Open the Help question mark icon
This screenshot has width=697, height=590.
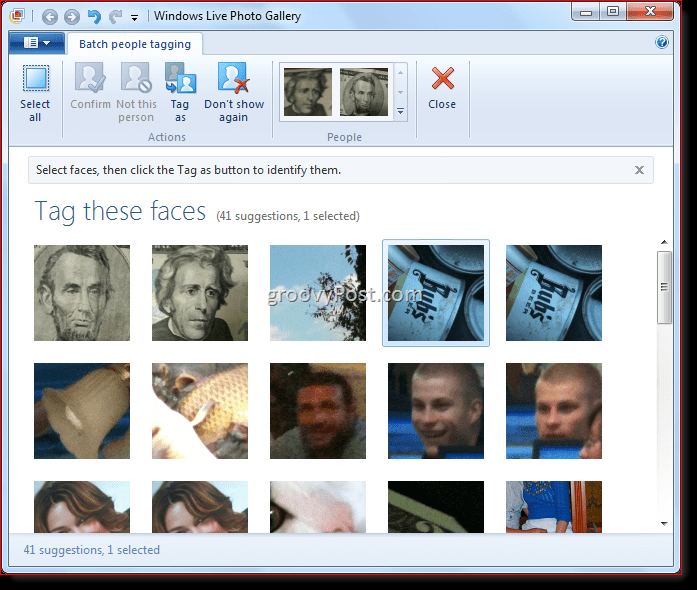(x=661, y=42)
